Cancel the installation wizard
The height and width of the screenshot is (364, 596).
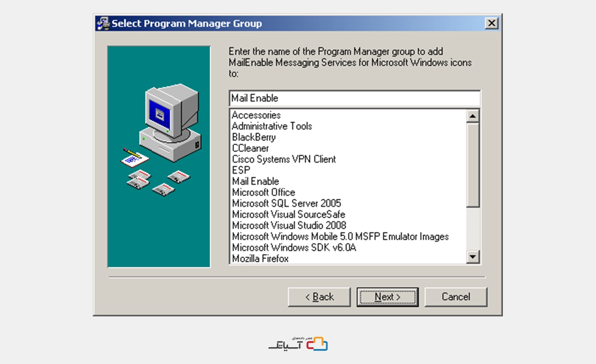pyautogui.click(x=456, y=297)
